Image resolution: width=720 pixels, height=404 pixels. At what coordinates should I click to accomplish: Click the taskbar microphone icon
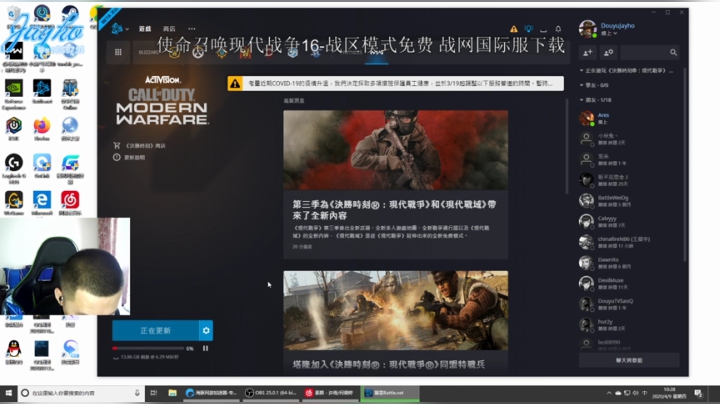[137, 393]
